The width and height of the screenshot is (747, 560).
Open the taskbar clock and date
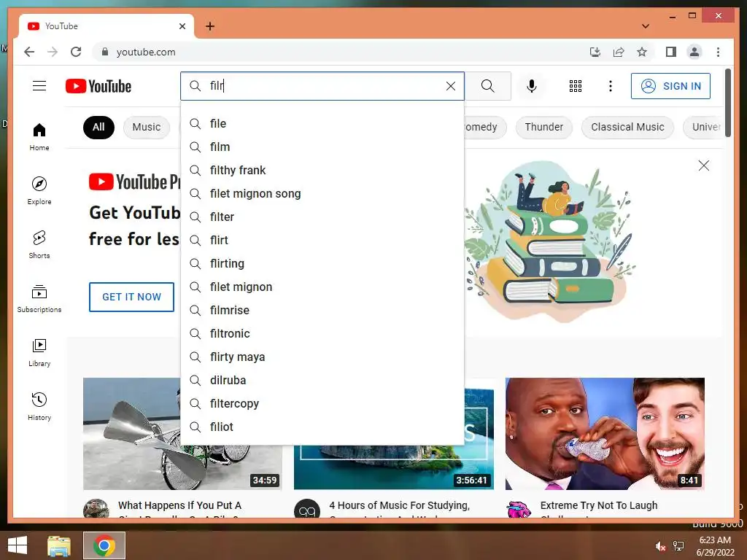click(715, 546)
